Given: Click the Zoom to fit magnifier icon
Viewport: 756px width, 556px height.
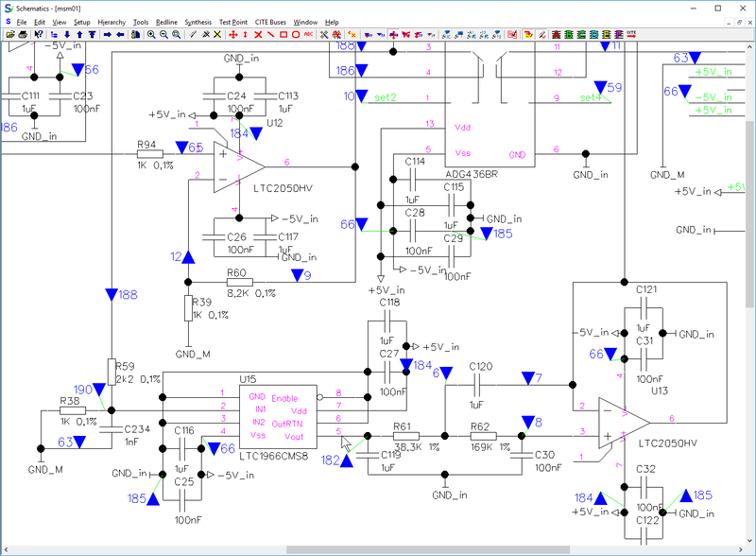Looking at the screenshot, I should pos(177,34).
